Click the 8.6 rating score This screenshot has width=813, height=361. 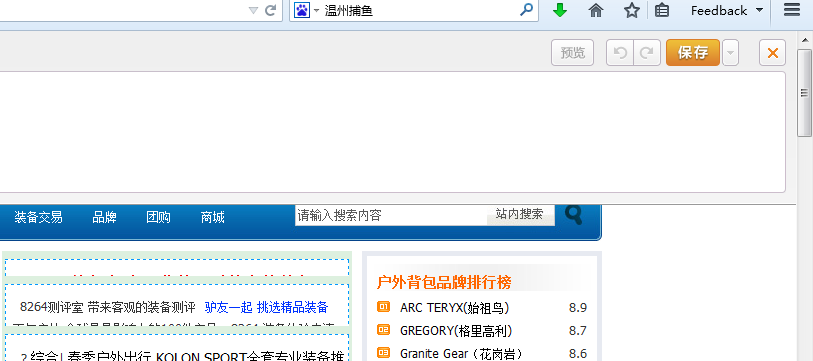coord(578,354)
